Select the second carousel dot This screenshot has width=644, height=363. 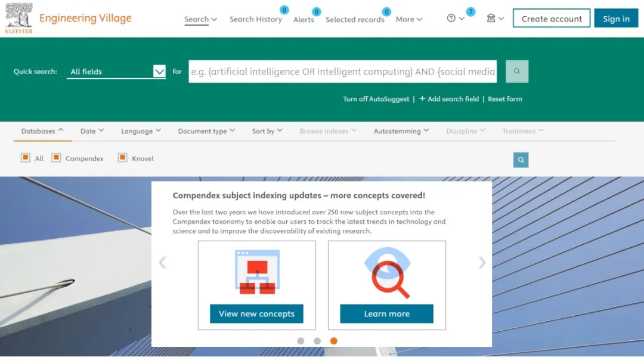pos(317,341)
